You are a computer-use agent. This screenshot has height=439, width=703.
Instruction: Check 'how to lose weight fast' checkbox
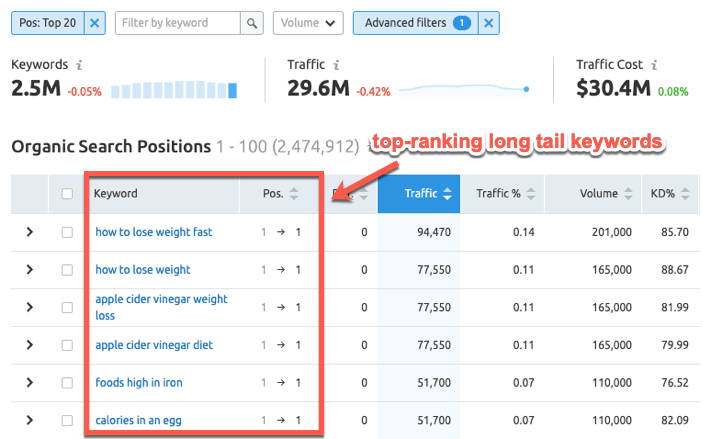click(67, 232)
